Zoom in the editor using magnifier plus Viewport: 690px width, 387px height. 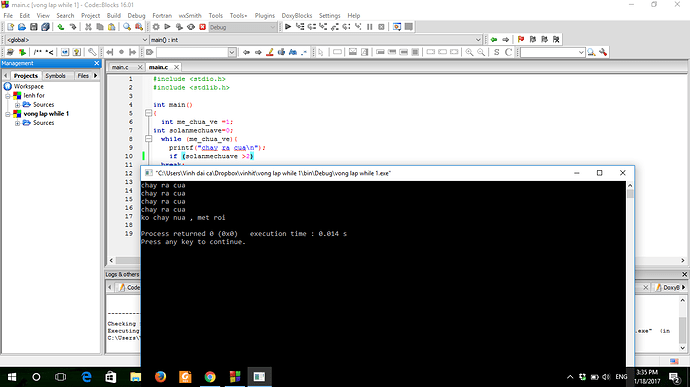pos(470,52)
